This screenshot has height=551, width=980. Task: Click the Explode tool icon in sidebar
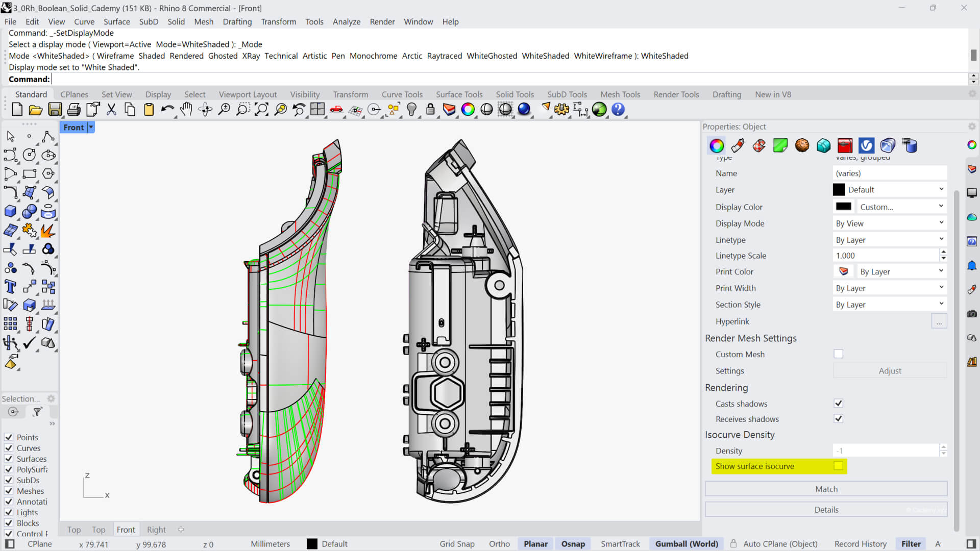48,230
